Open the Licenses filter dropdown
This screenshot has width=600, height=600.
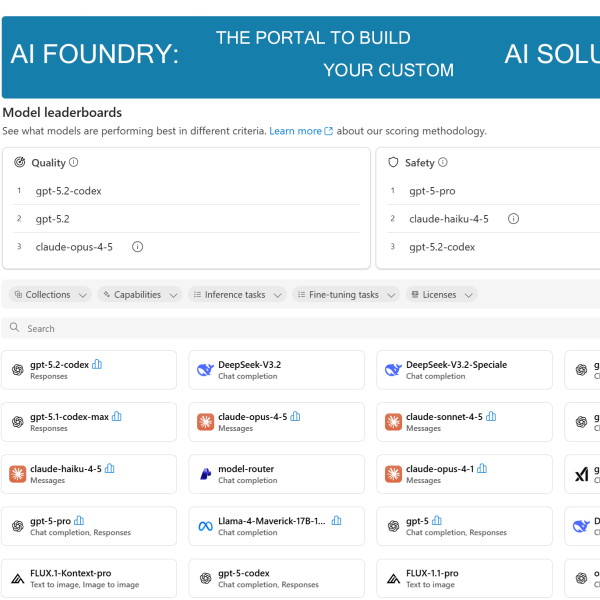coord(442,295)
